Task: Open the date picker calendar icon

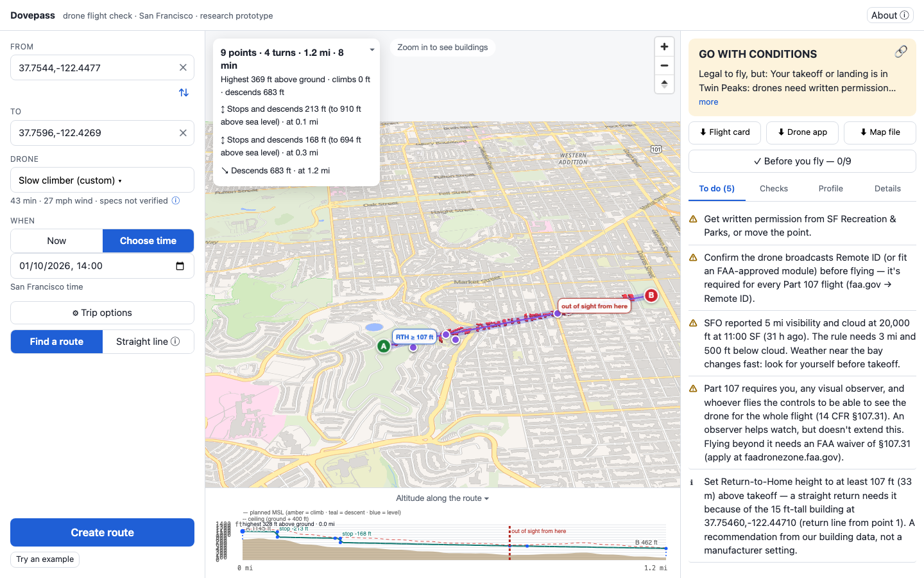Action: pyautogui.click(x=180, y=266)
